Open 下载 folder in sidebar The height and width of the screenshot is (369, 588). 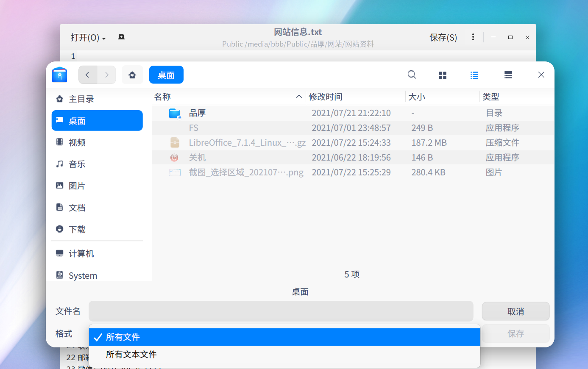pyautogui.click(x=97, y=229)
